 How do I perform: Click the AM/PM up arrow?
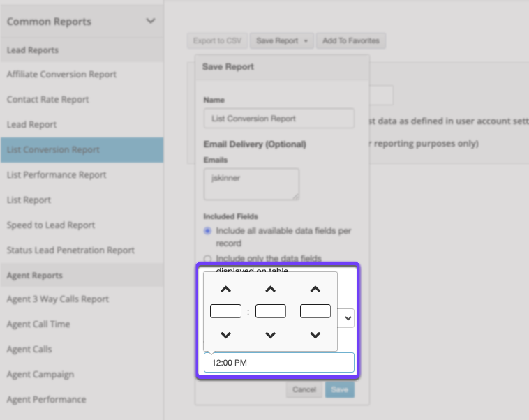click(315, 290)
